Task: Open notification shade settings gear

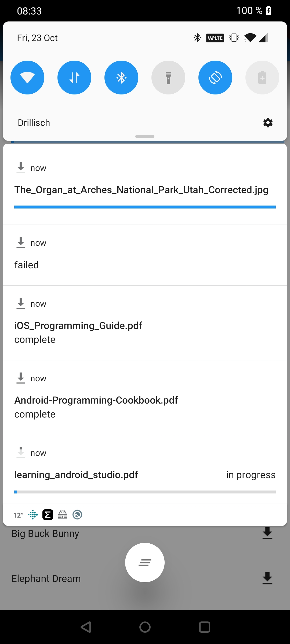Action: coord(267,122)
